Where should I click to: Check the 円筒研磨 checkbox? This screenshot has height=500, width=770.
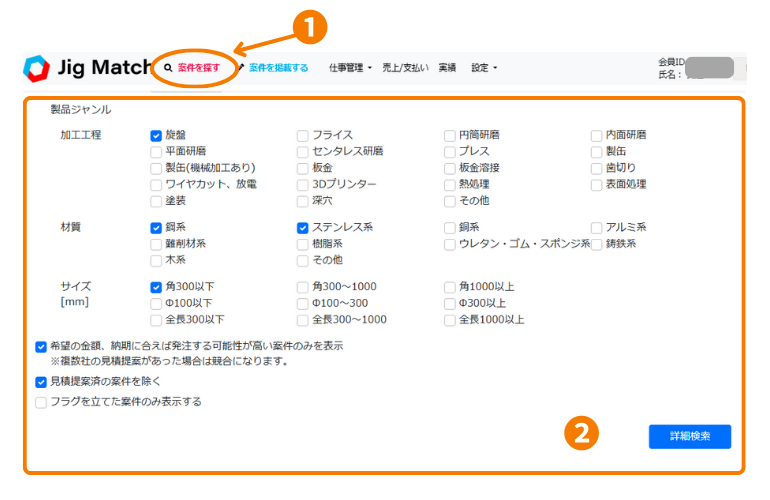[x=449, y=136]
